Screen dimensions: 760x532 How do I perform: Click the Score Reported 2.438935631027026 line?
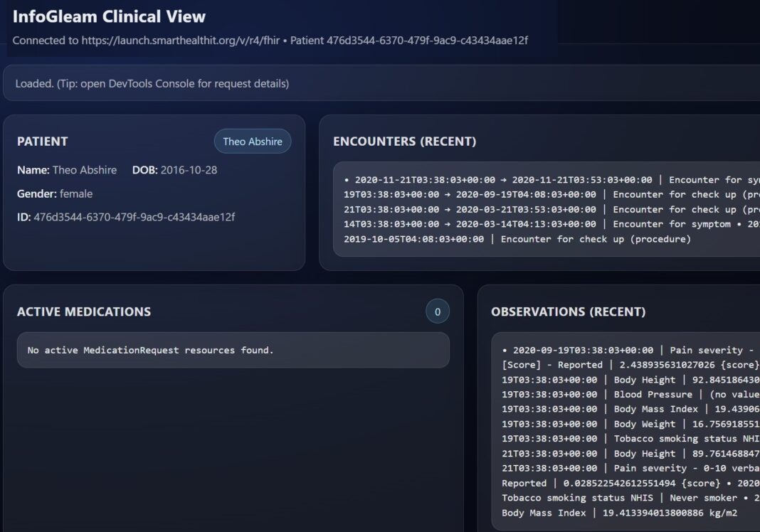pos(630,365)
